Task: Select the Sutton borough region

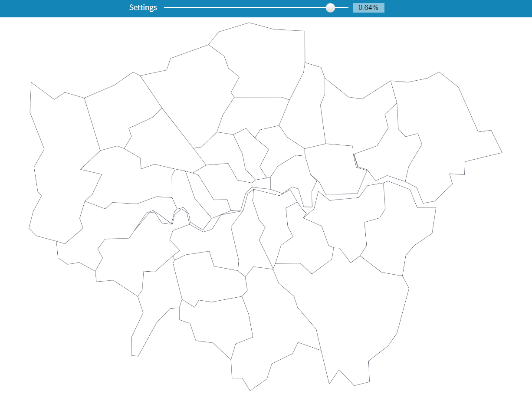Action: tap(217, 325)
